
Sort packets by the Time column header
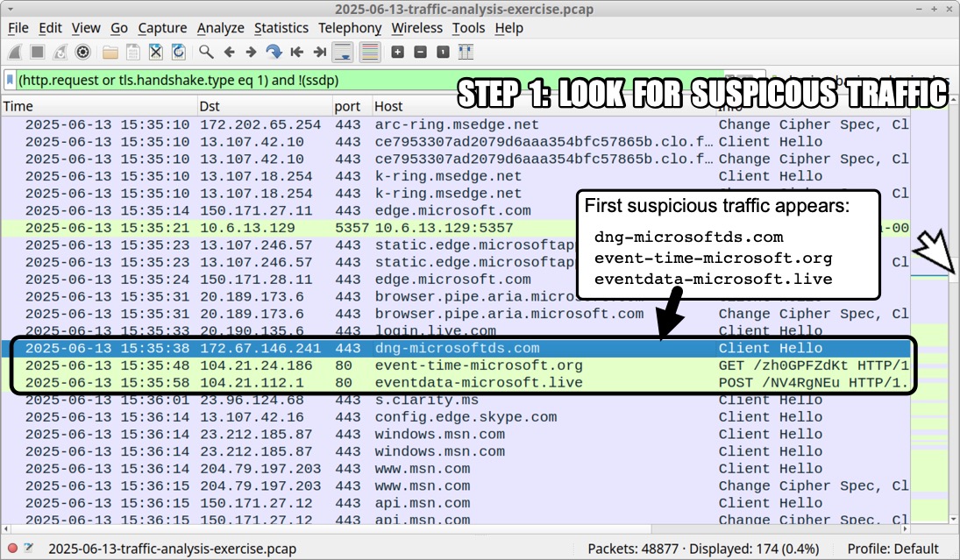(x=99, y=107)
